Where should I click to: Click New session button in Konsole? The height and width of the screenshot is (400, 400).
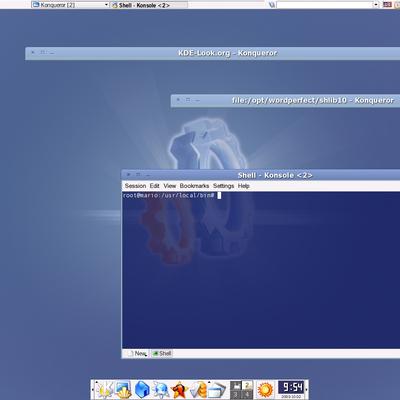coord(137,353)
